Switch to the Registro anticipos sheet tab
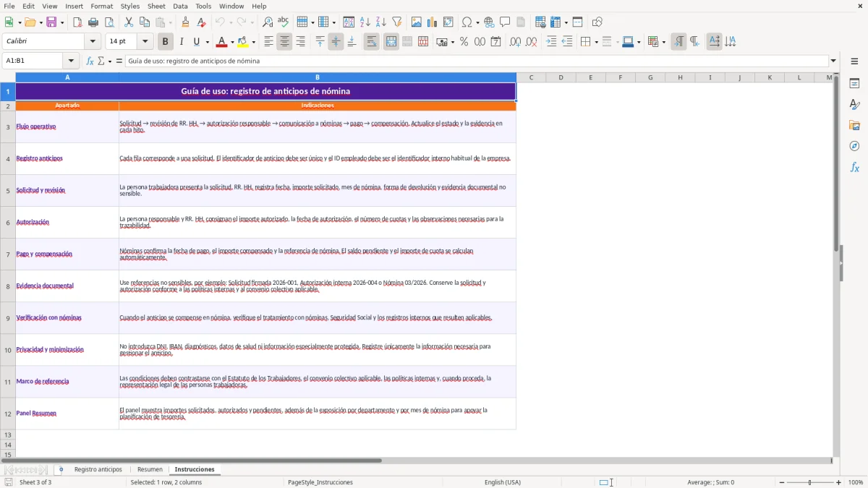Screen dimensions: 868x488 pos(98,469)
